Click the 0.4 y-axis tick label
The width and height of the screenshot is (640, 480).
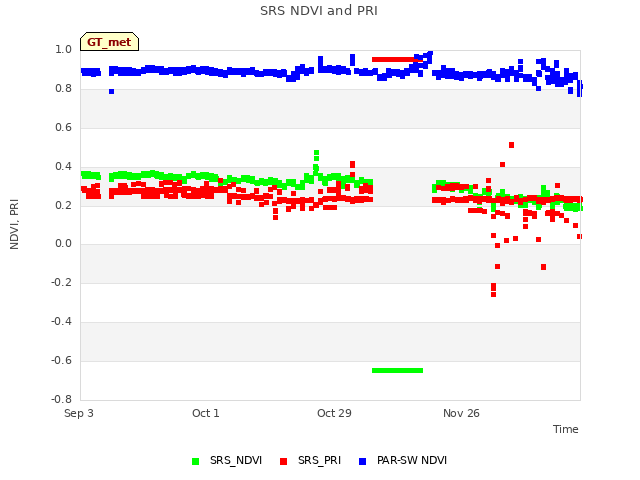point(63,166)
